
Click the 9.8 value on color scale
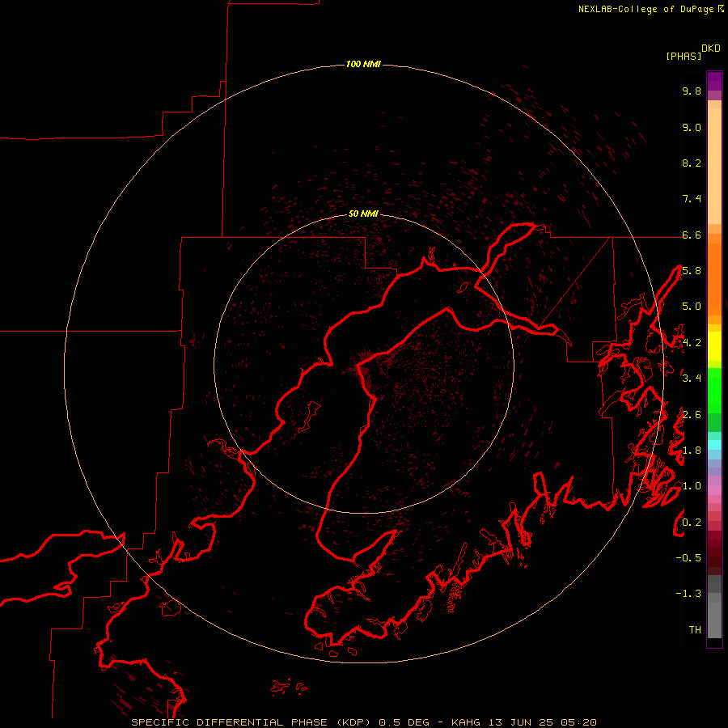point(692,91)
